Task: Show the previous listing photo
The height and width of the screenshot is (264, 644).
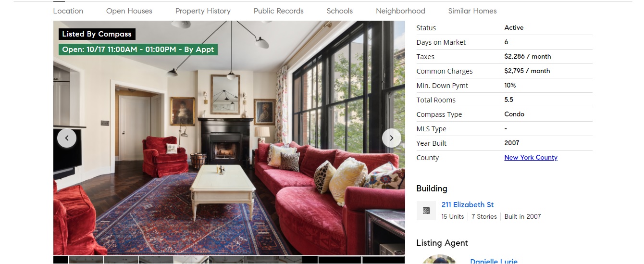Action: [x=67, y=138]
